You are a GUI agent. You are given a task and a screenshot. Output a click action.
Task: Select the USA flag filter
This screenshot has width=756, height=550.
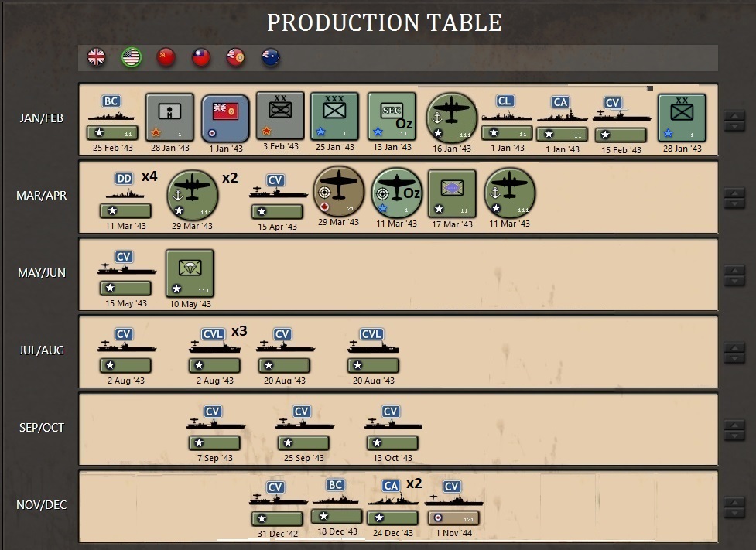pyautogui.click(x=131, y=57)
